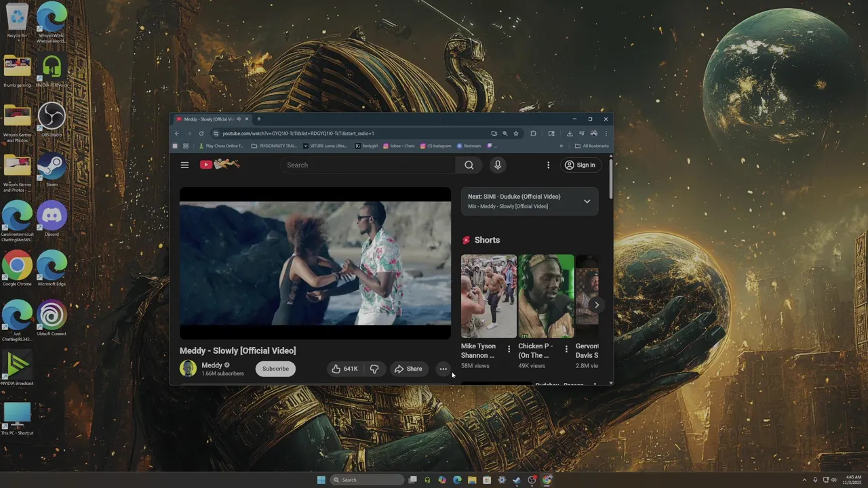Open This PC shortcut on desktop

17,418
